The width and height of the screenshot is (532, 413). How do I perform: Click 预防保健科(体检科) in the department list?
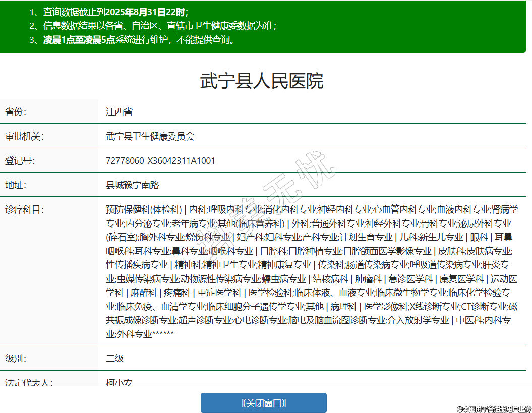(143, 210)
